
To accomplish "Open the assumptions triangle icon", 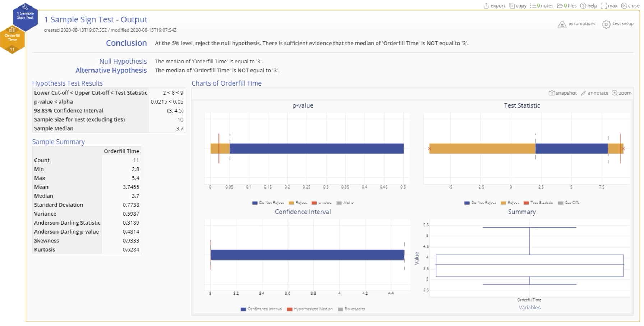I will (x=562, y=24).
